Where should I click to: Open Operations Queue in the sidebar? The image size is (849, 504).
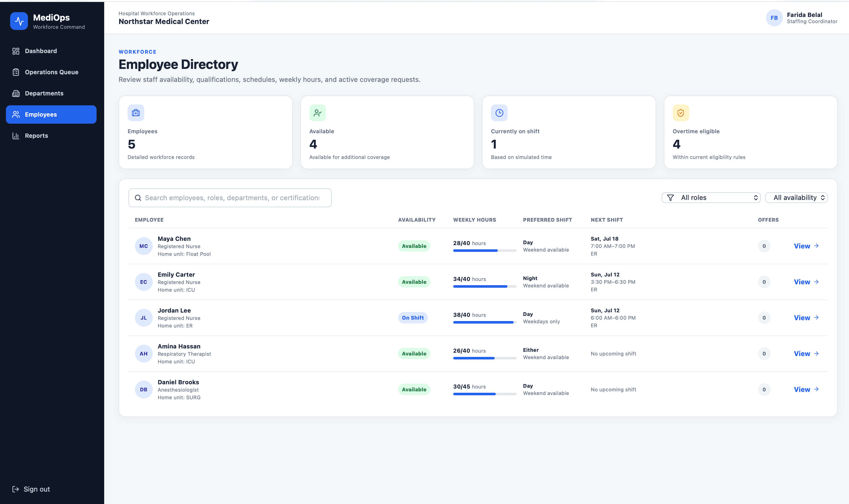(x=51, y=72)
